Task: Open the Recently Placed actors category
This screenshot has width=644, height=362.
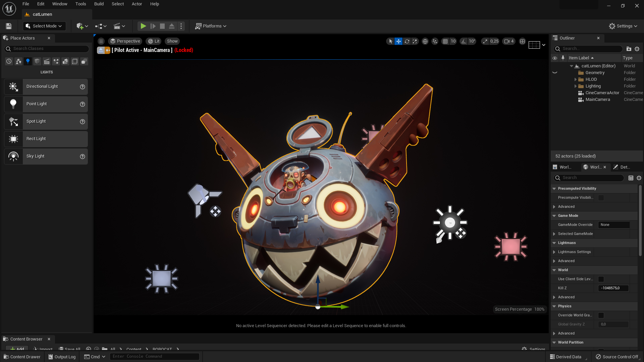Action: click(x=9, y=61)
